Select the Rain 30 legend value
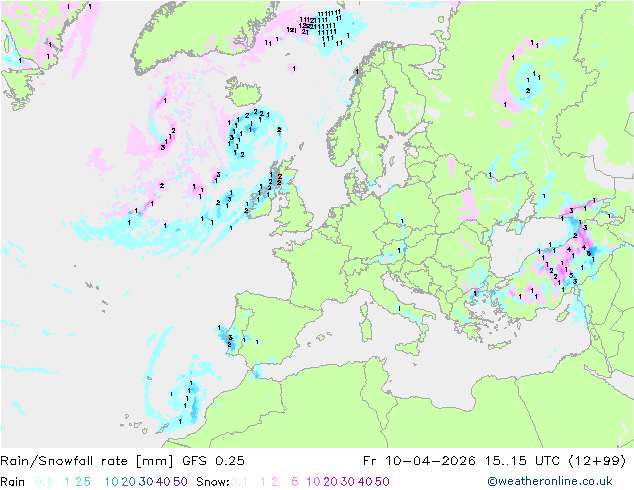The width and height of the screenshot is (634, 490). coord(146,482)
